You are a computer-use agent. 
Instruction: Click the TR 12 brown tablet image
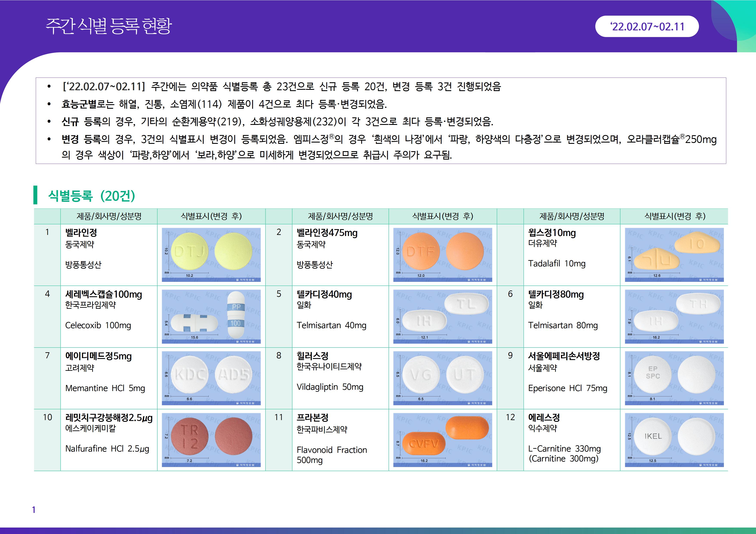[211, 439]
